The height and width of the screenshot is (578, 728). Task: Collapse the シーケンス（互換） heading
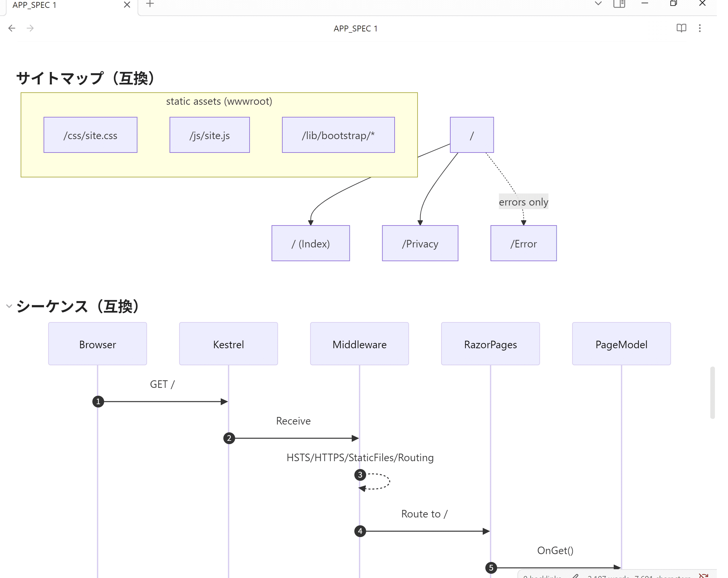(x=9, y=306)
